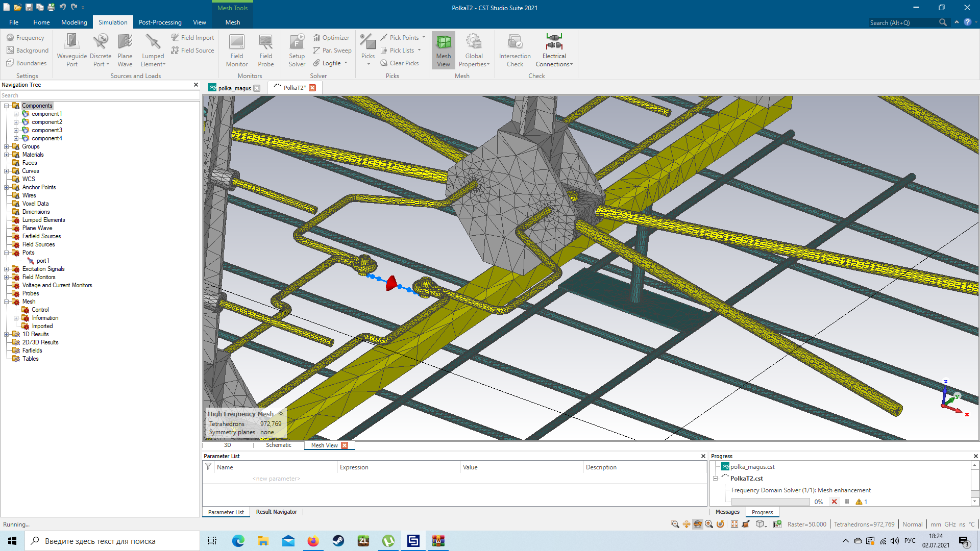This screenshot has height=551, width=980.
Task: Run the Intersection Check tool
Action: tap(514, 43)
